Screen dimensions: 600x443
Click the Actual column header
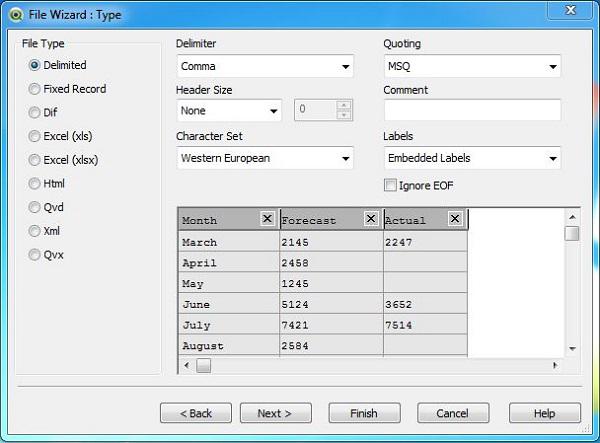pos(426,220)
